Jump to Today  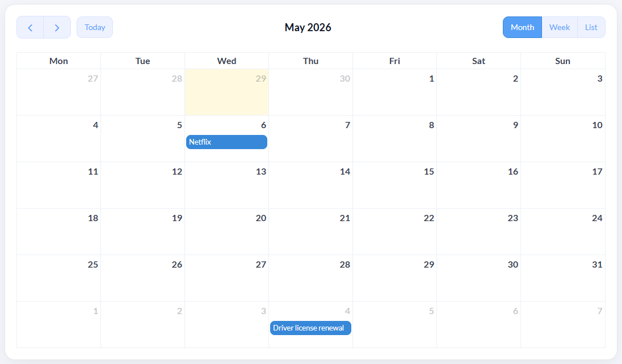coord(95,27)
